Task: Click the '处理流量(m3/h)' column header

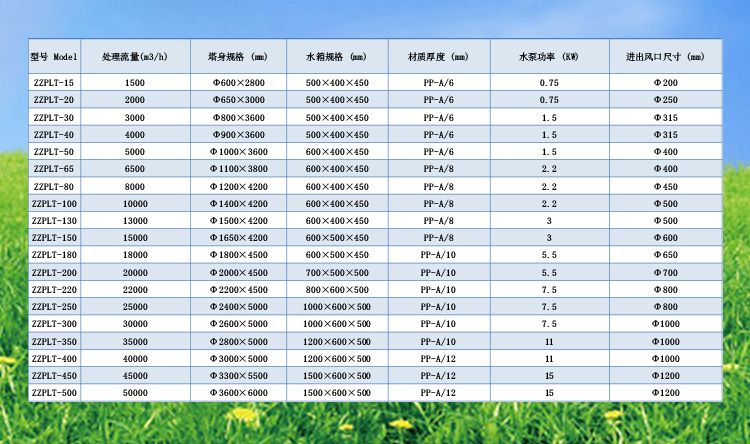Action: [x=135, y=56]
